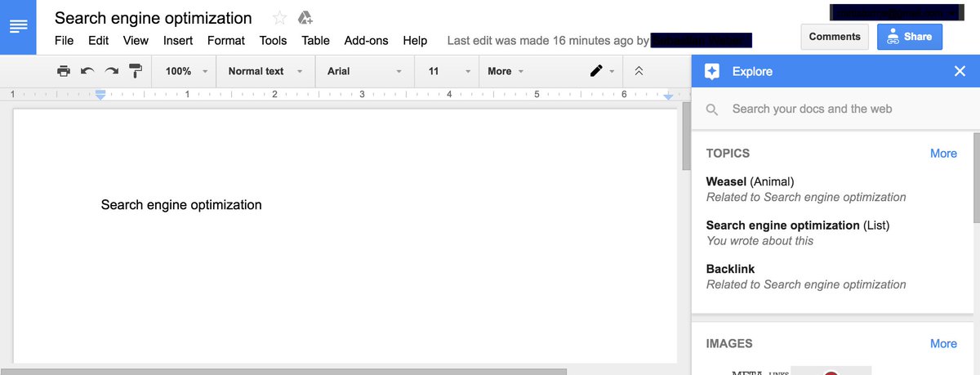Open the Format menu
This screenshot has height=375, width=980.
pos(226,40)
